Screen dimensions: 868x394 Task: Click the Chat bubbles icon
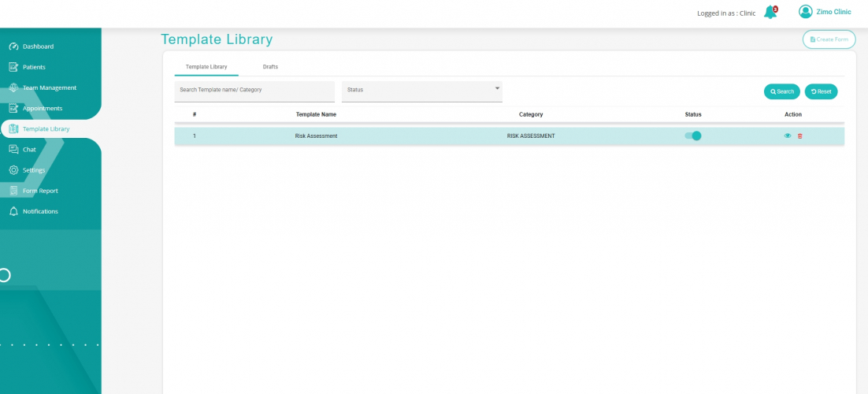(14, 150)
